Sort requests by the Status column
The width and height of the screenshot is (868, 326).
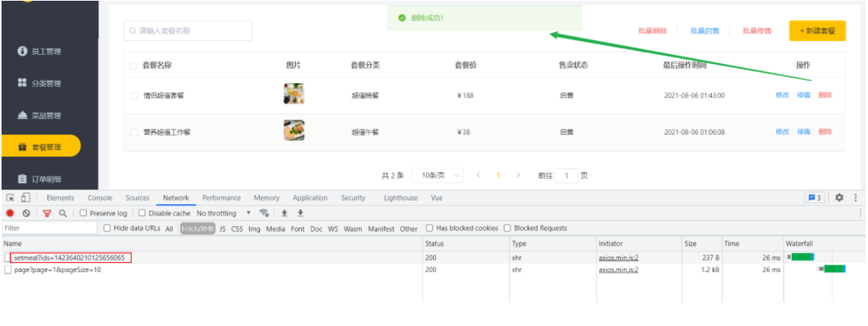[466, 244]
